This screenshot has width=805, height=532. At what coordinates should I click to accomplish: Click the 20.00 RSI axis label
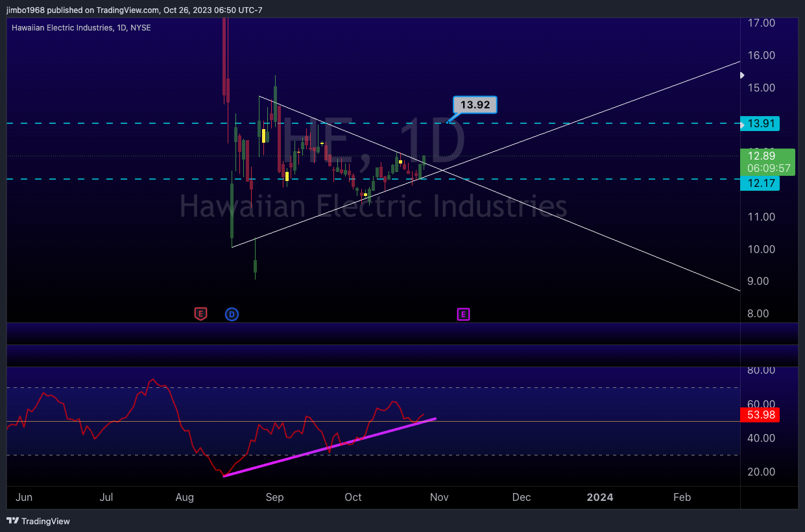(x=762, y=472)
